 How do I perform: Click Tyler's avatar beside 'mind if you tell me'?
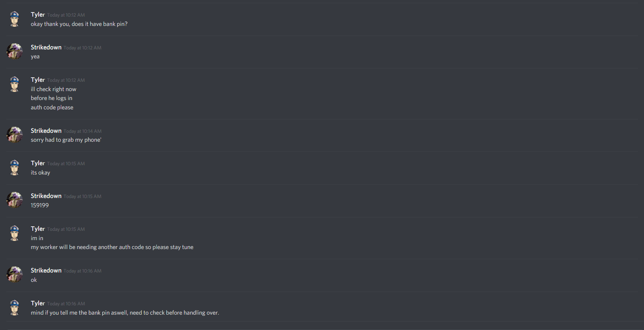(x=15, y=308)
